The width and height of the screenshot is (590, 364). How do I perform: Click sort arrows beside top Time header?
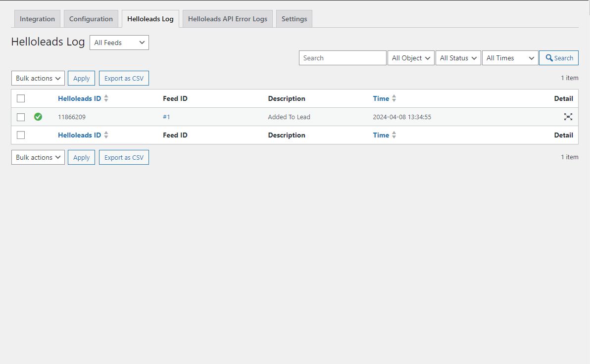point(394,98)
